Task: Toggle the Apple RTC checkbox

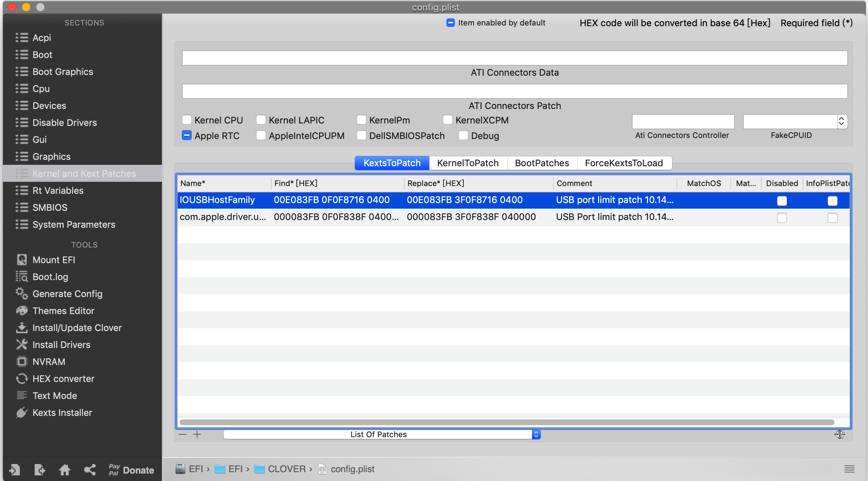Action: point(187,136)
